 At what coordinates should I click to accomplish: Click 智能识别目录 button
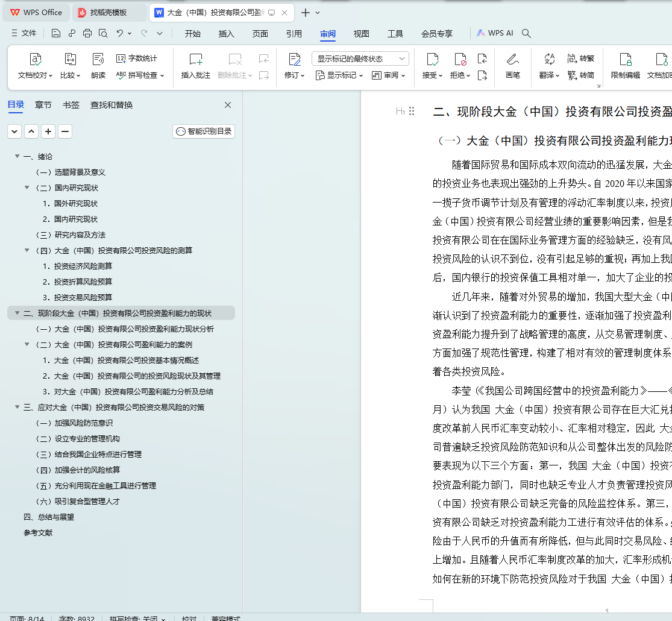pyautogui.click(x=204, y=131)
